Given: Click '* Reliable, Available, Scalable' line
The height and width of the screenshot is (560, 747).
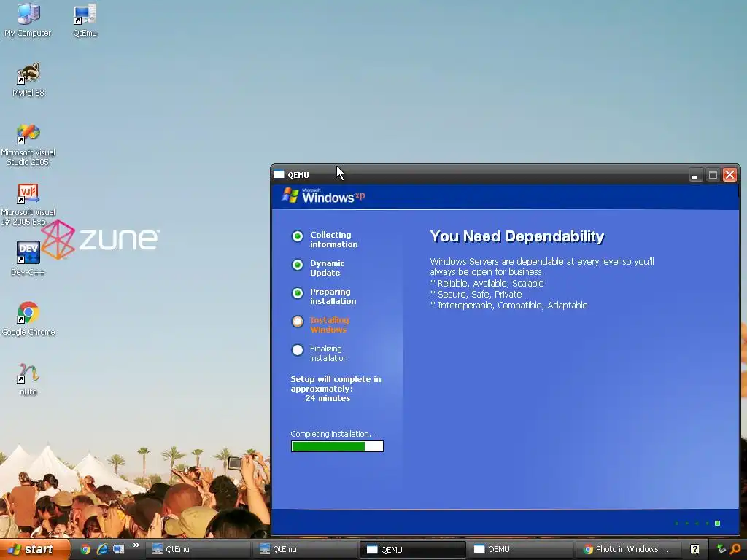Looking at the screenshot, I should 487,284.
